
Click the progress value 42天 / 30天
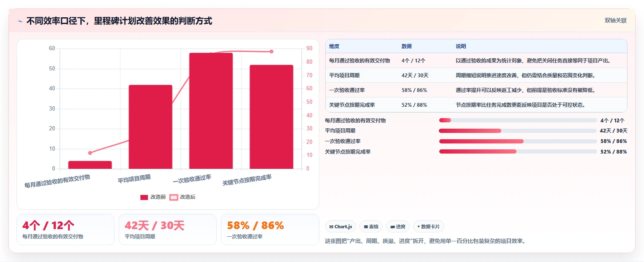614,131
